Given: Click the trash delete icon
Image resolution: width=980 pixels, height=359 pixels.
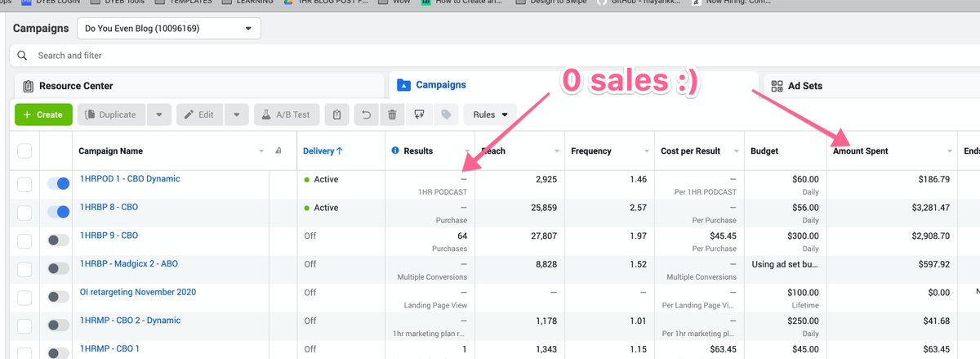Looking at the screenshot, I should pos(392,114).
